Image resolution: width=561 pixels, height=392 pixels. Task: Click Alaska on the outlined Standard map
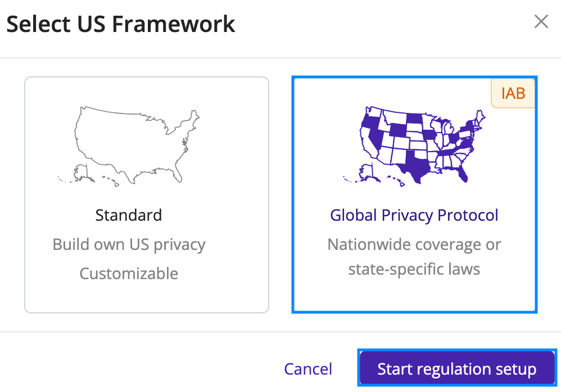tap(82, 174)
